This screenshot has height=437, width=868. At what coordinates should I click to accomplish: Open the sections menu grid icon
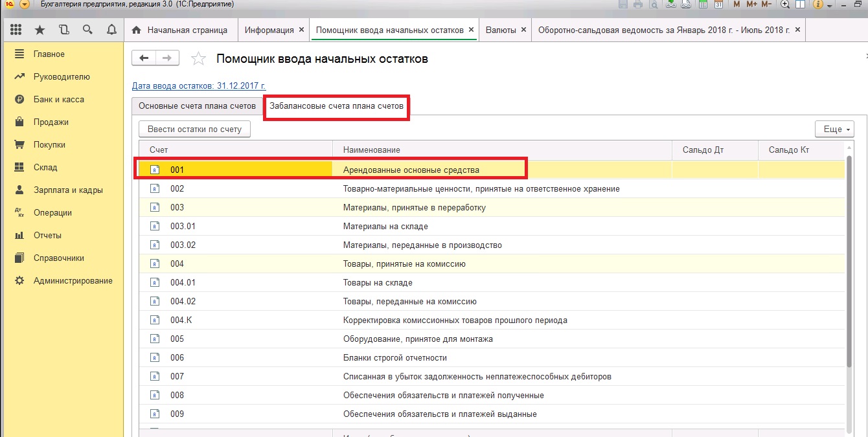tap(16, 30)
